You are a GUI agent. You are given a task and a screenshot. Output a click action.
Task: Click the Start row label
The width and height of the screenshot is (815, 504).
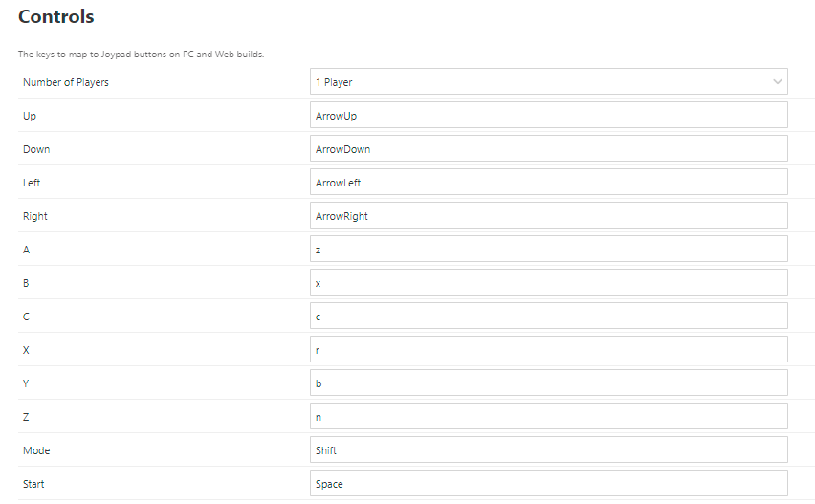[x=33, y=484]
